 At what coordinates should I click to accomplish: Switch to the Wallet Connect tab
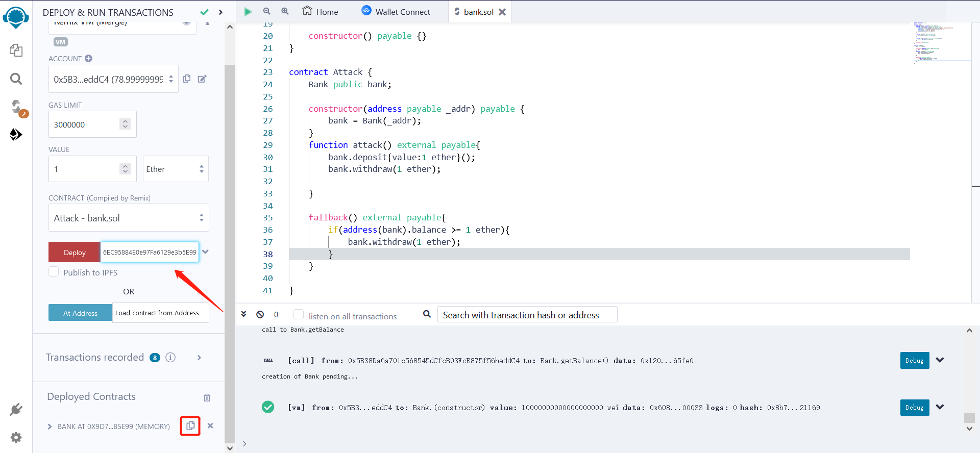[x=396, y=11]
